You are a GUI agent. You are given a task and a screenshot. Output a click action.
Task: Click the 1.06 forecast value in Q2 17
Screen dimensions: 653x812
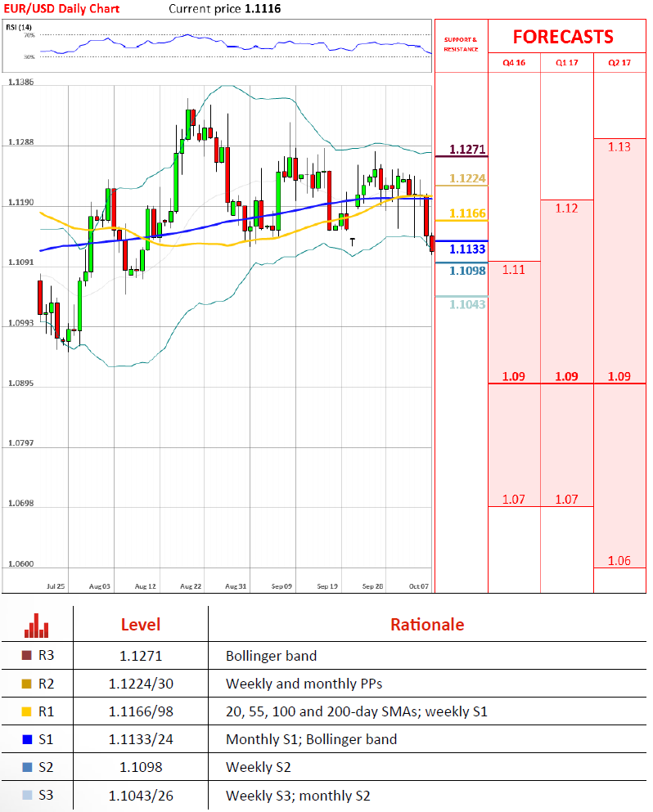[x=619, y=561]
